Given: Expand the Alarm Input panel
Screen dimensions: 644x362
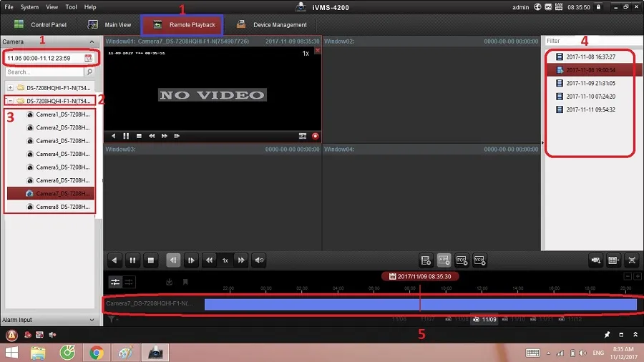Looking at the screenshot, I should 92,320.
